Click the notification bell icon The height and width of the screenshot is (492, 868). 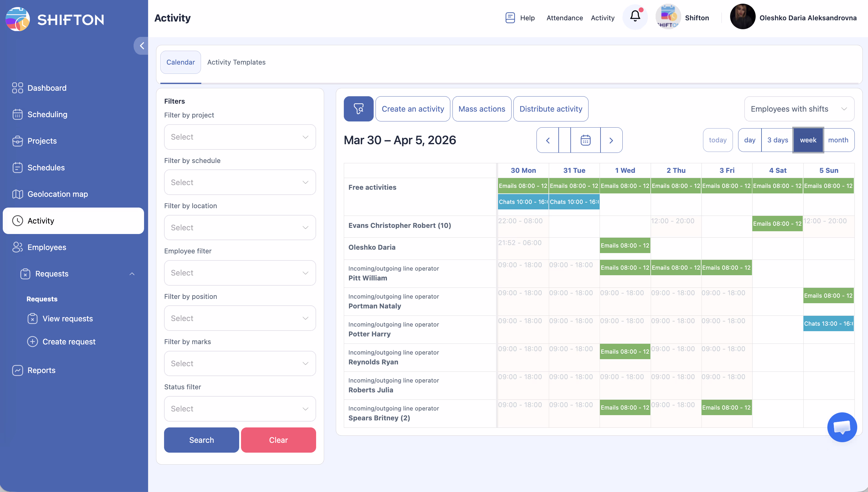635,17
